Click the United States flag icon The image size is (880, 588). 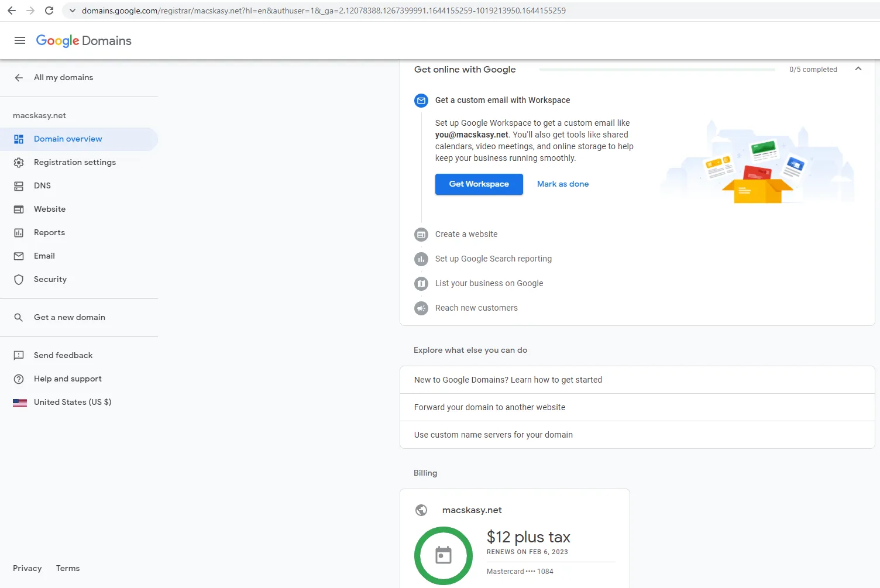20,403
